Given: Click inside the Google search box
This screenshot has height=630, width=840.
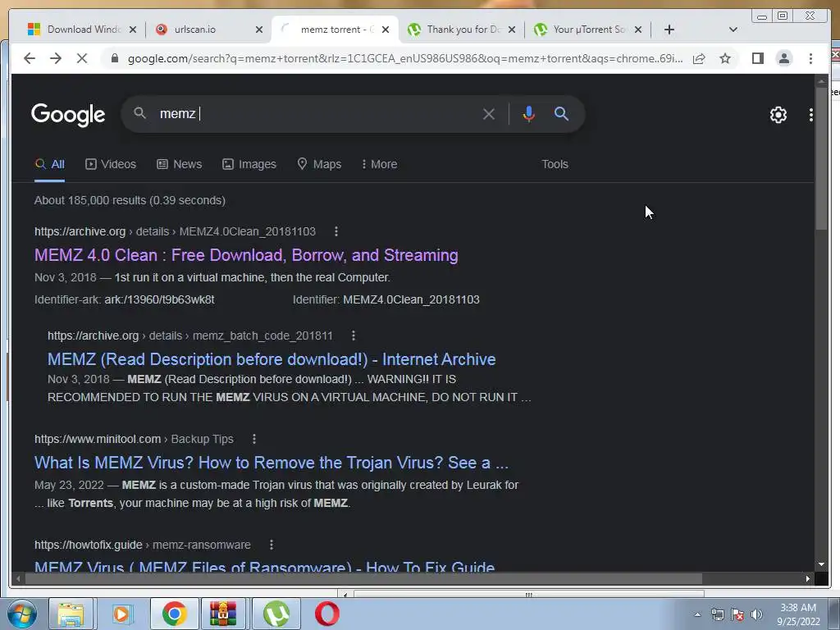Looking at the screenshot, I should (x=316, y=113).
